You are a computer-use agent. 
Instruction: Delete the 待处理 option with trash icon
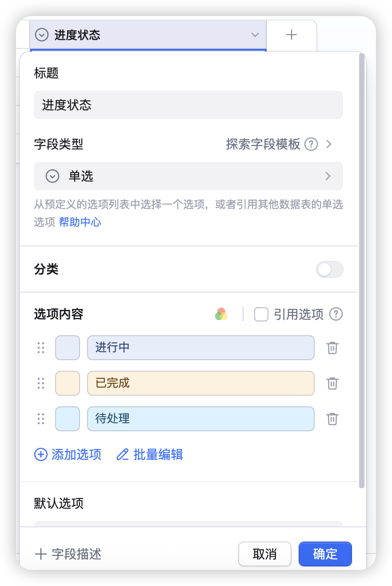tap(332, 419)
